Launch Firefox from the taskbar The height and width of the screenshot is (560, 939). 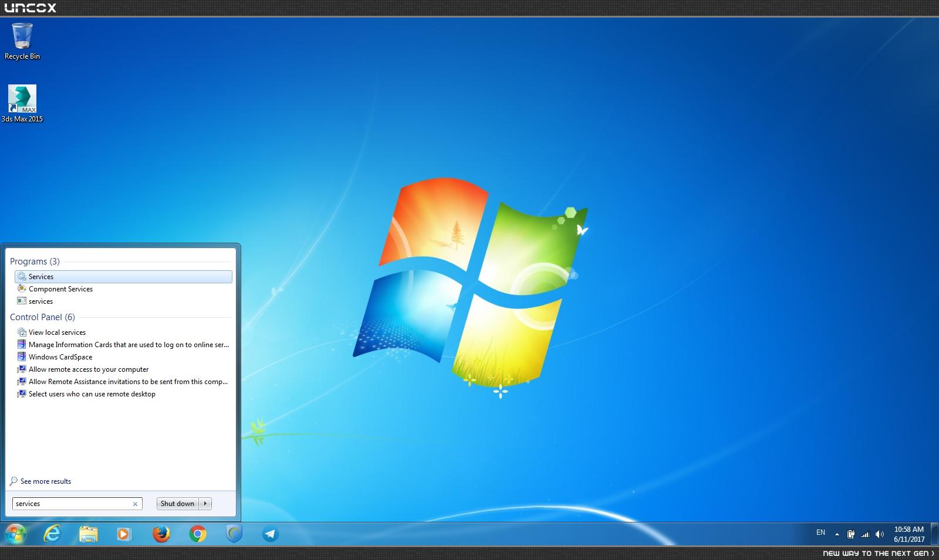click(x=161, y=534)
